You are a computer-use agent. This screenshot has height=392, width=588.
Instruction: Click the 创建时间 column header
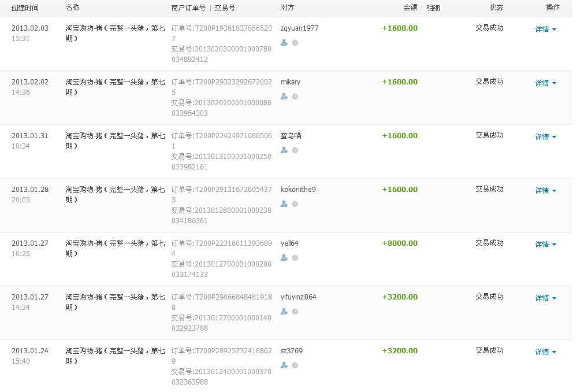click(25, 8)
